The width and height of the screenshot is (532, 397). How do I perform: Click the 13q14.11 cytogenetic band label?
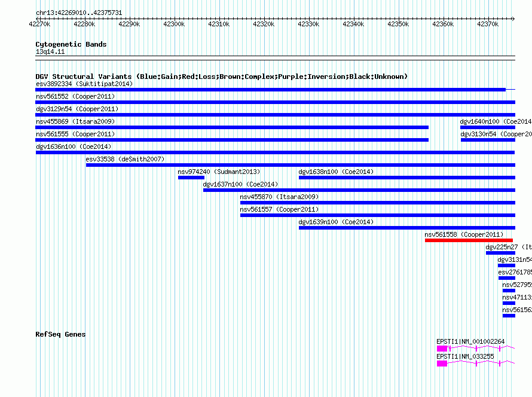click(x=50, y=51)
